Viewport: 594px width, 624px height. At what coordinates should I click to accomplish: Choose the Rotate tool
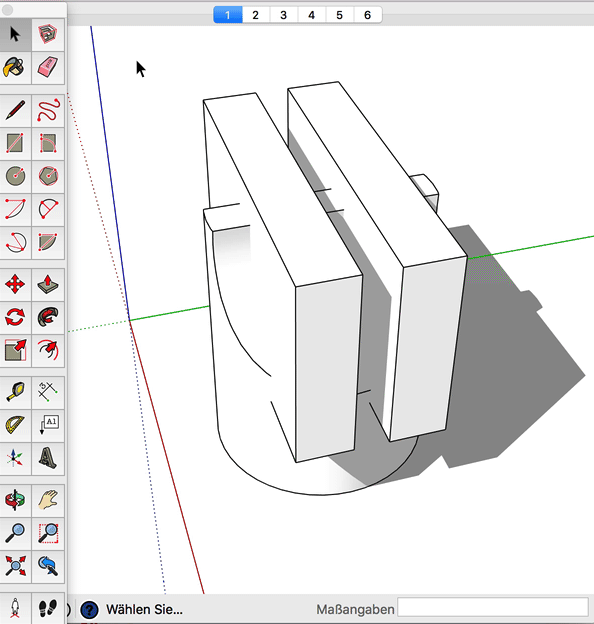[x=15, y=317]
